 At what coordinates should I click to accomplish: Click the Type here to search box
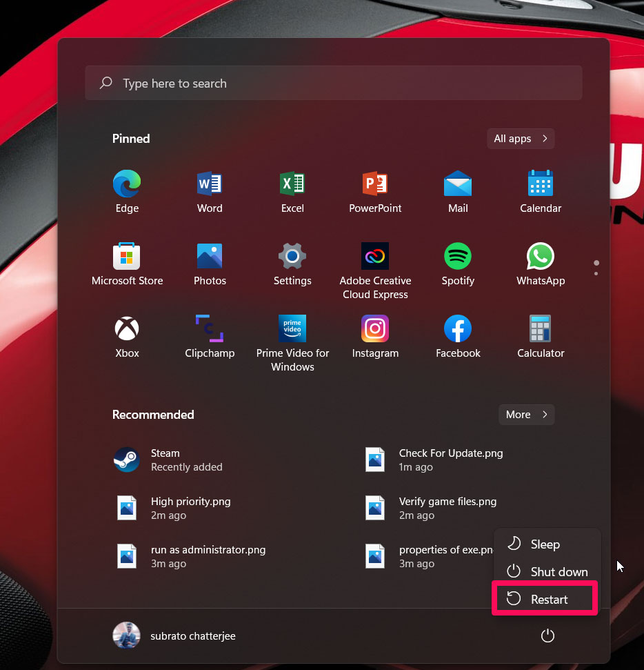coord(333,83)
